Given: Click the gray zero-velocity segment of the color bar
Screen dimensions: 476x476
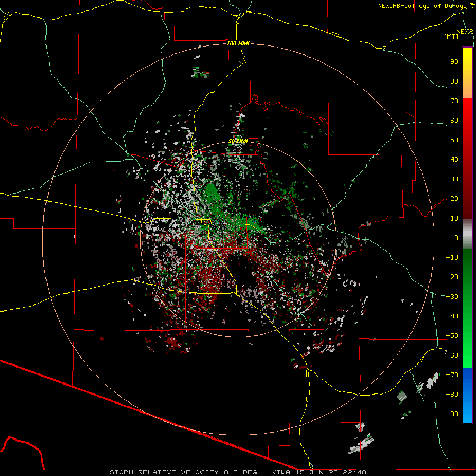Looking at the screenshot, I should [467, 234].
